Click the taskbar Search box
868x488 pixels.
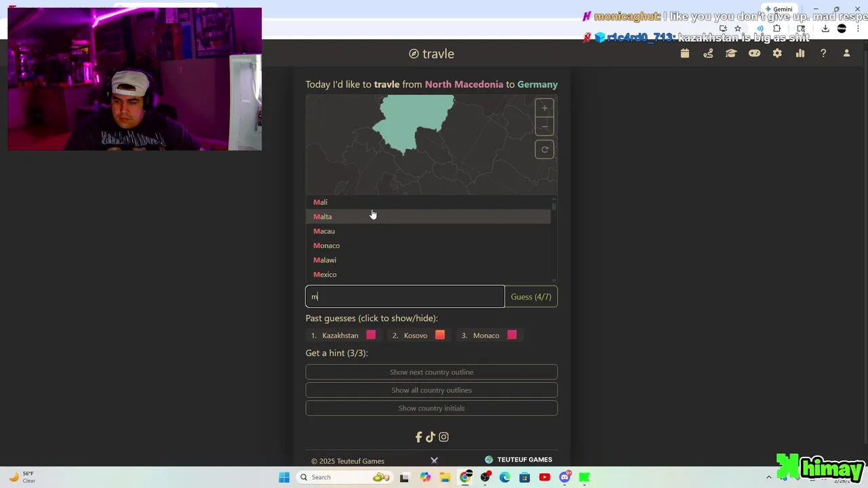click(344, 477)
